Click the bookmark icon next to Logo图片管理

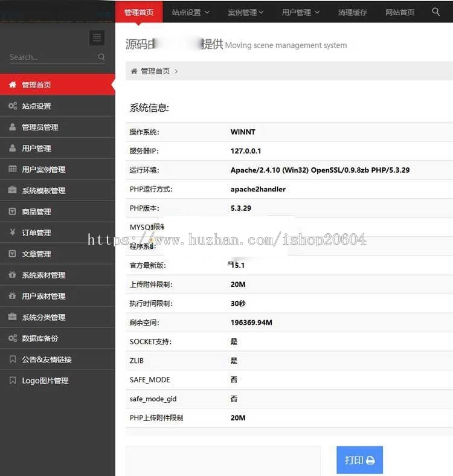click(x=13, y=380)
